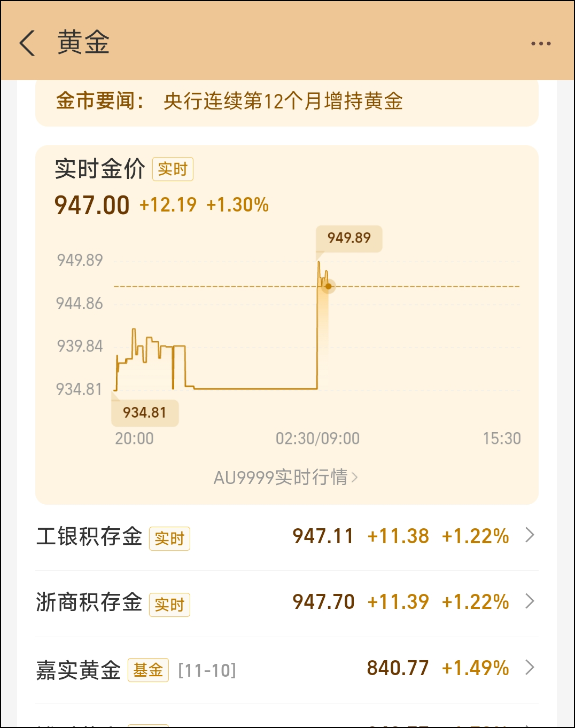
Task: Expand the 工银积存金 row chevron
Action: (x=530, y=535)
